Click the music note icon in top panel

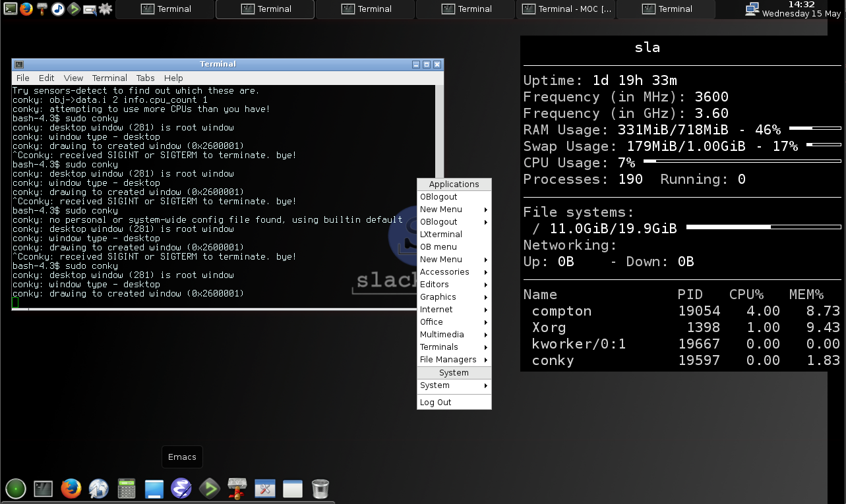coord(57,9)
